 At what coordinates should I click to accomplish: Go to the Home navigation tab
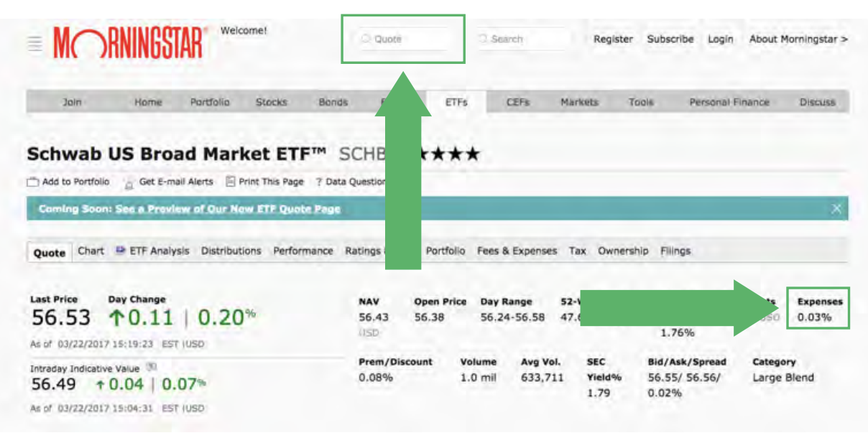[x=148, y=102]
